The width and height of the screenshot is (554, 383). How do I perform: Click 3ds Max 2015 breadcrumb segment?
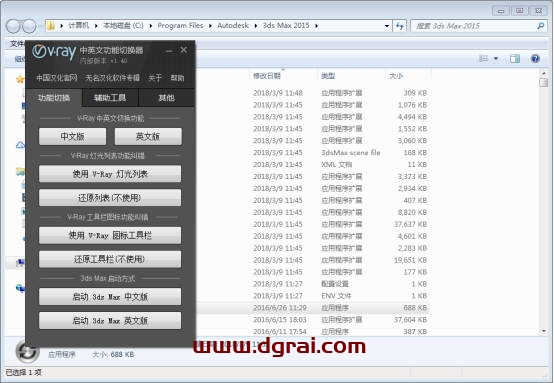tap(286, 25)
